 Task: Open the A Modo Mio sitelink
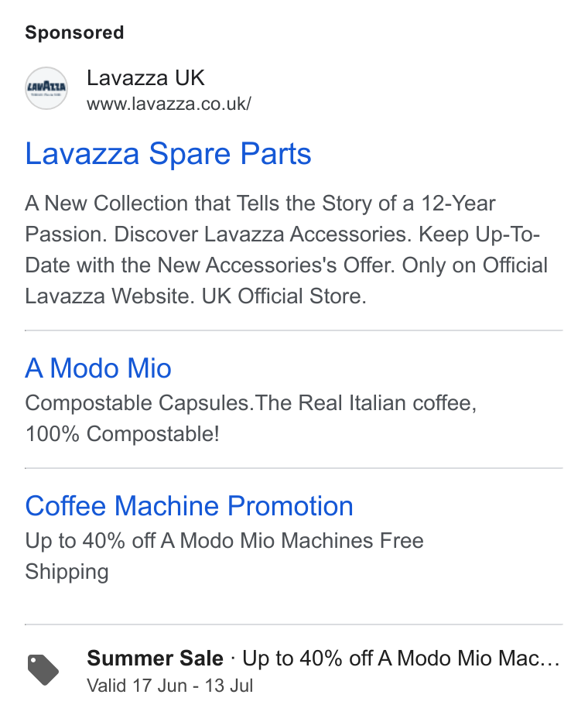point(98,368)
